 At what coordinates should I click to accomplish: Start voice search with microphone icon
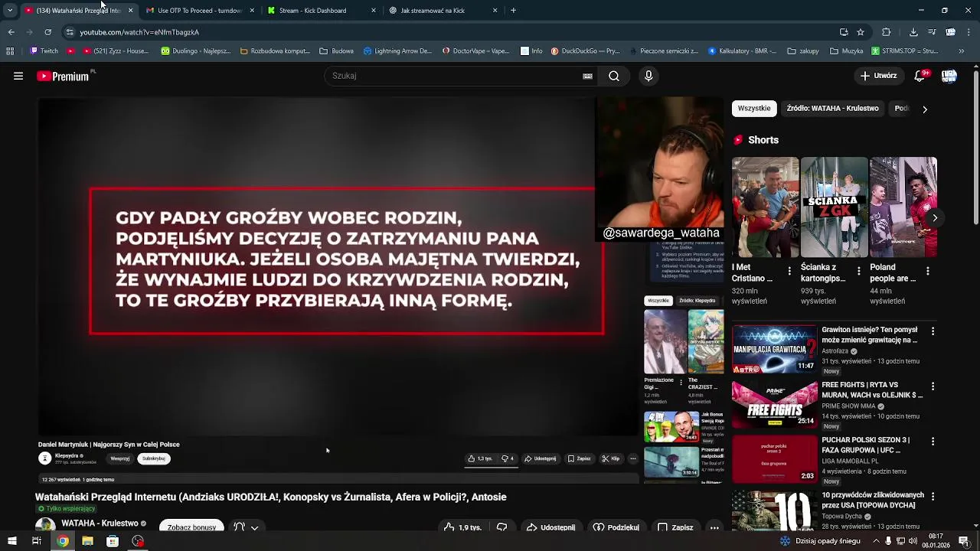coord(648,76)
